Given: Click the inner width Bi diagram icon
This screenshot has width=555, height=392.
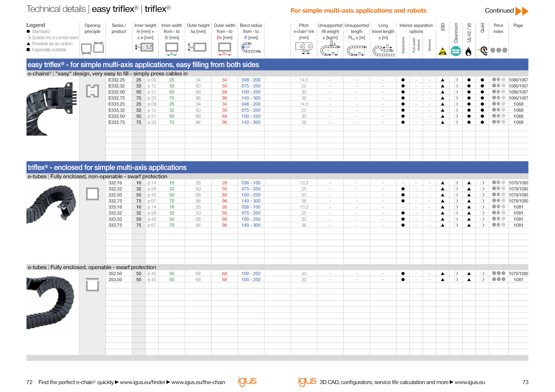Looking at the screenshot, I should (x=171, y=49).
